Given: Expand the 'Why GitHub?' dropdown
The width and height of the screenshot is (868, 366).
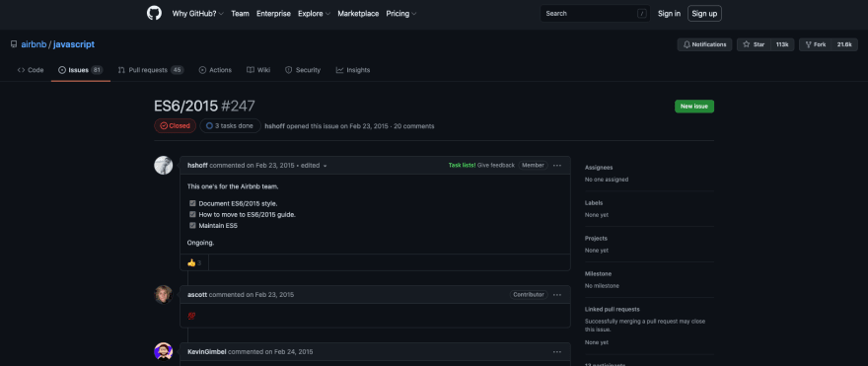Looking at the screenshot, I should click(x=197, y=14).
